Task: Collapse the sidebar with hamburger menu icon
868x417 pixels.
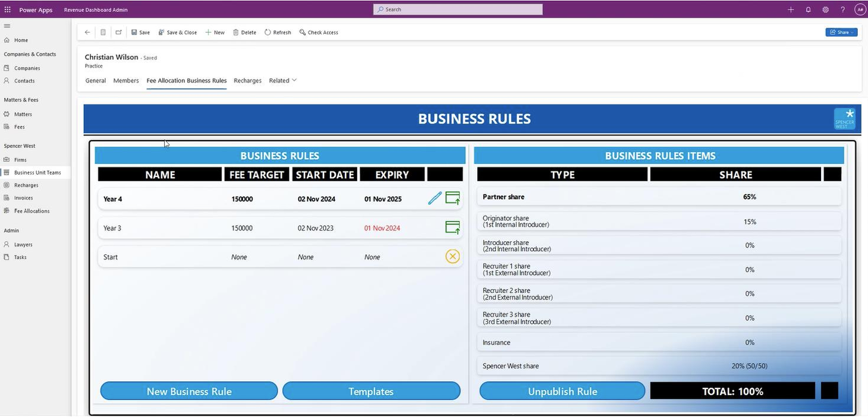Action: (x=7, y=26)
